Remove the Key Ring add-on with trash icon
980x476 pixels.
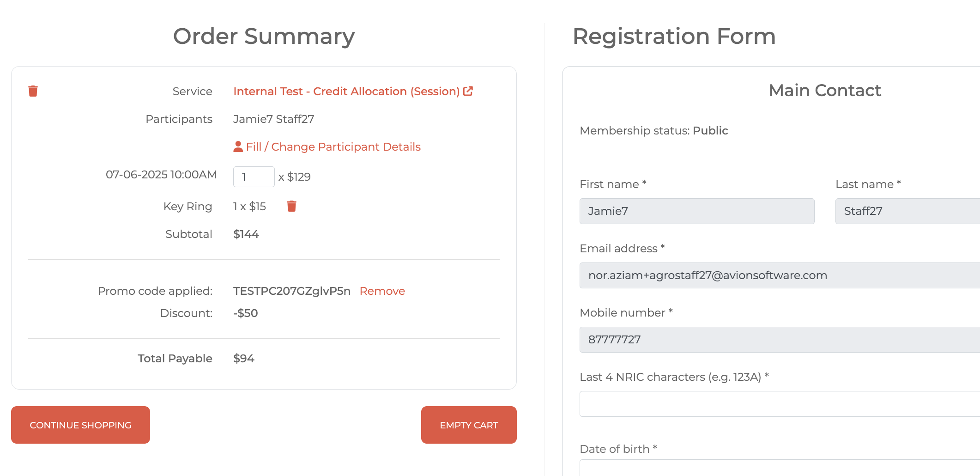291,206
